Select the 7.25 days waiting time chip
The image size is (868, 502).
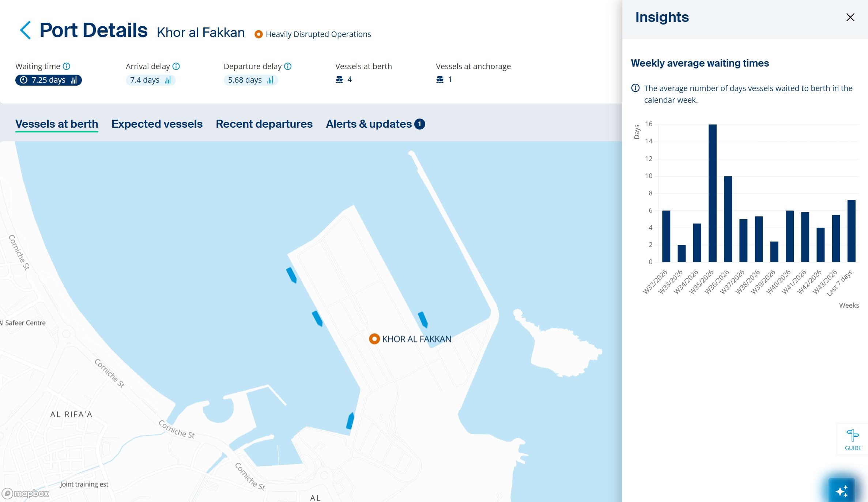48,80
